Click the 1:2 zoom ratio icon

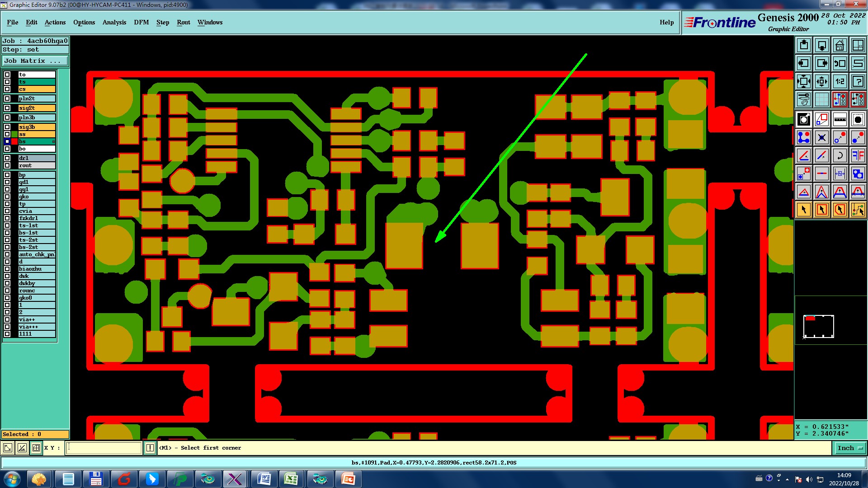(x=840, y=81)
